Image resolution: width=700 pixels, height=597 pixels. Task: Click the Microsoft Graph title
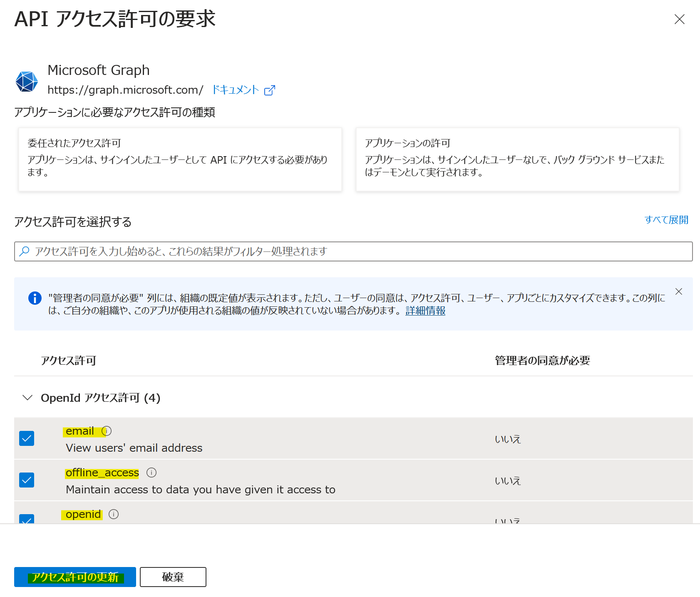click(99, 70)
